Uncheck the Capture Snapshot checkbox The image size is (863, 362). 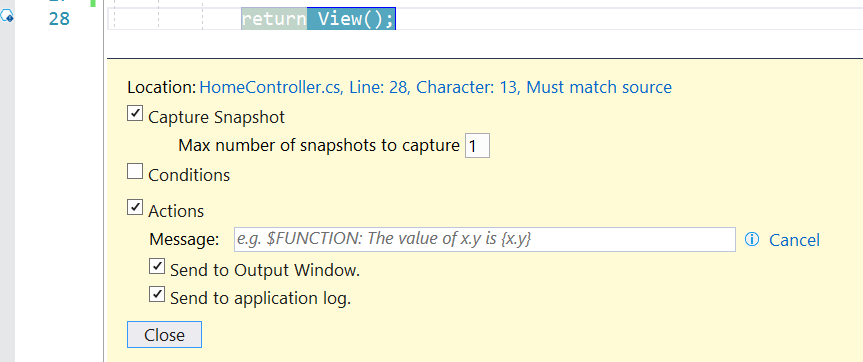pos(134,114)
